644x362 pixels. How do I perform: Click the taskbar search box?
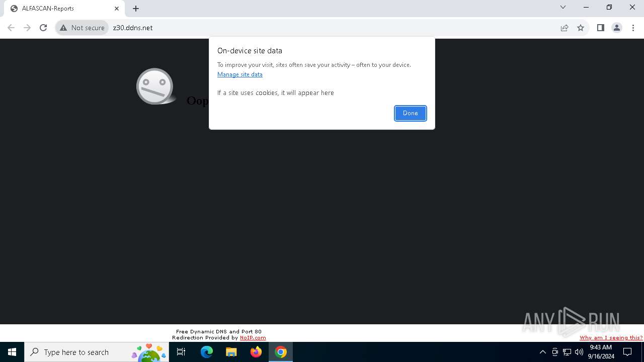(x=97, y=352)
